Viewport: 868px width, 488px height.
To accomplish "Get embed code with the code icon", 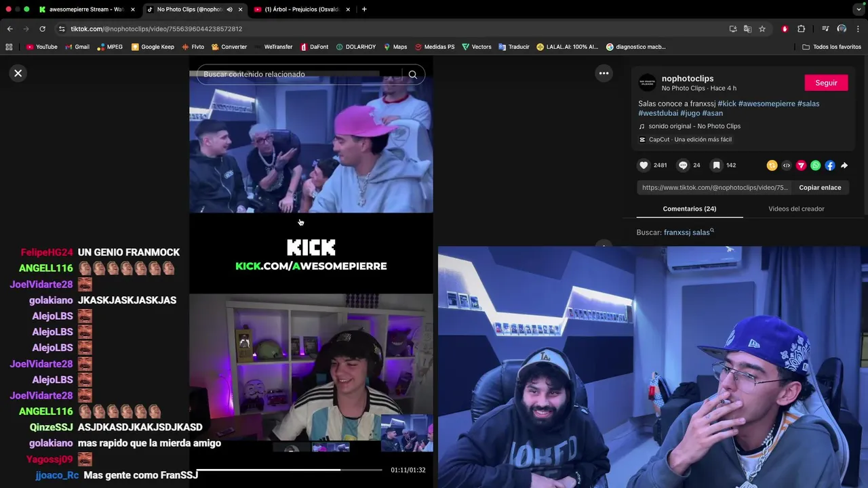I will (x=787, y=165).
